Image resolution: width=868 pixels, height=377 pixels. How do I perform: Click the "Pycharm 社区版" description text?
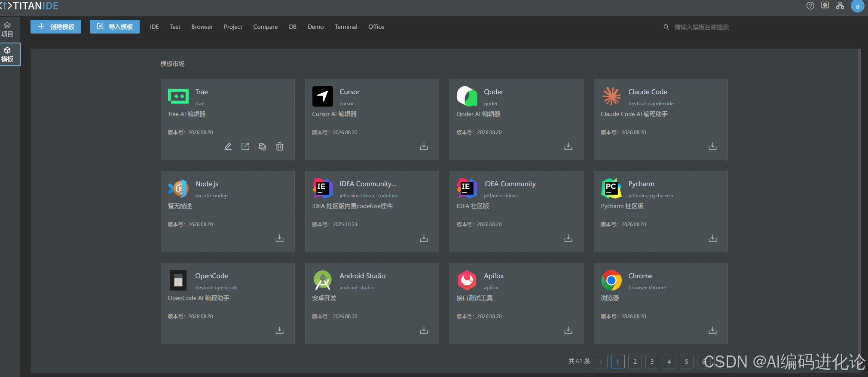(622, 206)
